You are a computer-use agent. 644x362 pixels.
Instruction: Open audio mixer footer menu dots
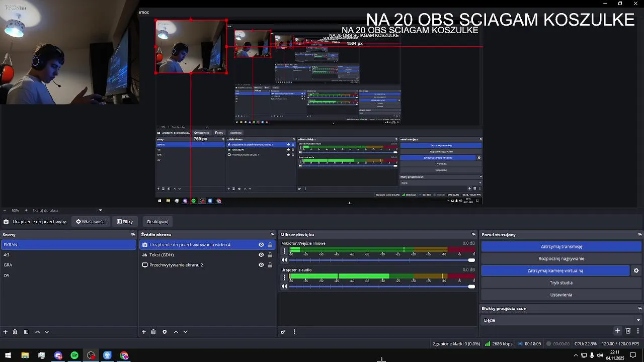pos(294,332)
